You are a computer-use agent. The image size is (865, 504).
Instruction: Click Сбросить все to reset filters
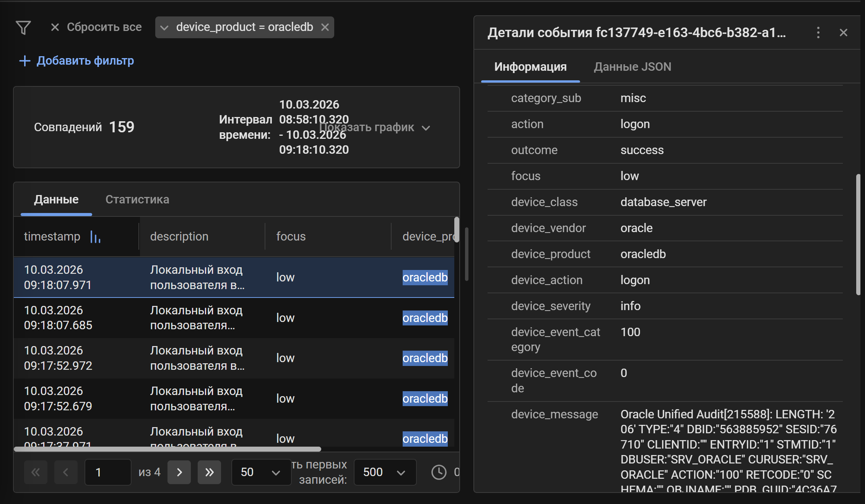pos(104,27)
